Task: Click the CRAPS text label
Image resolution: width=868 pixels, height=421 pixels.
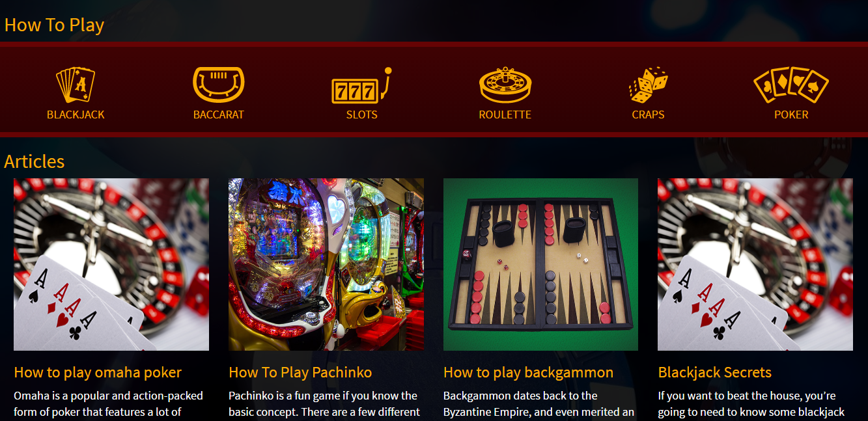Action: coord(648,115)
